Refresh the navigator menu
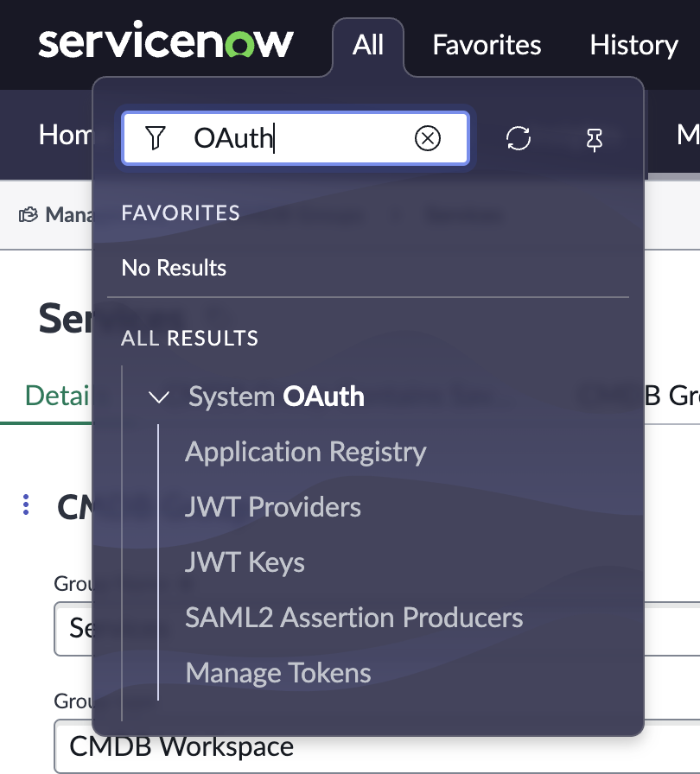This screenshot has width=700, height=774. point(519,138)
